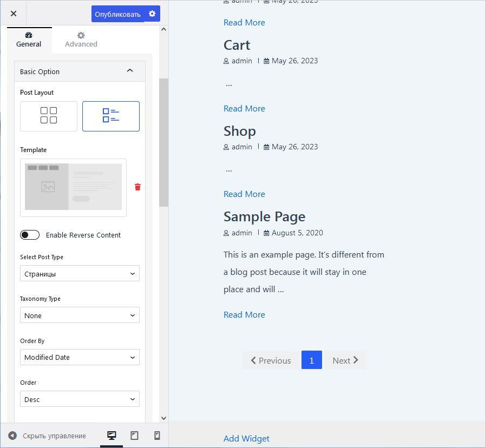Click the Add Widget link

(246, 438)
